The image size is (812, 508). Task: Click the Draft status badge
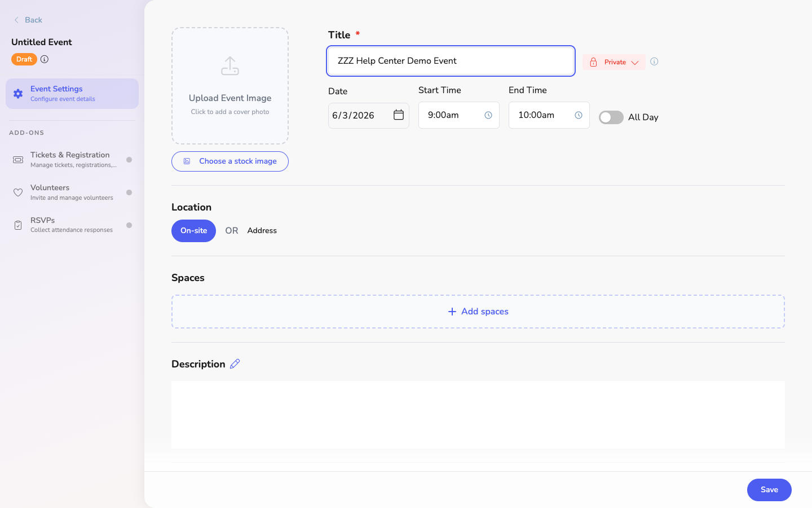pos(24,59)
